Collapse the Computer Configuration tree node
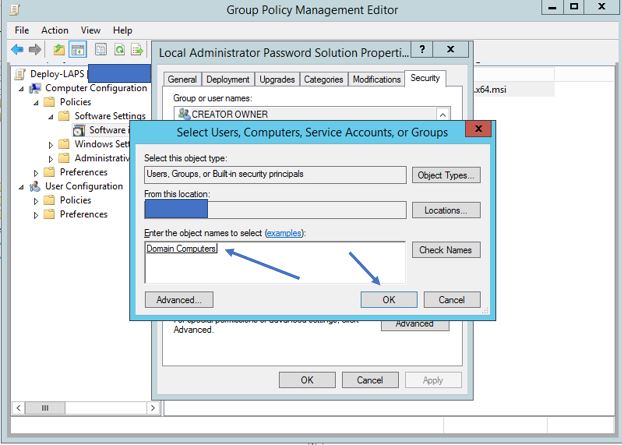622x445 pixels. (x=21, y=89)
